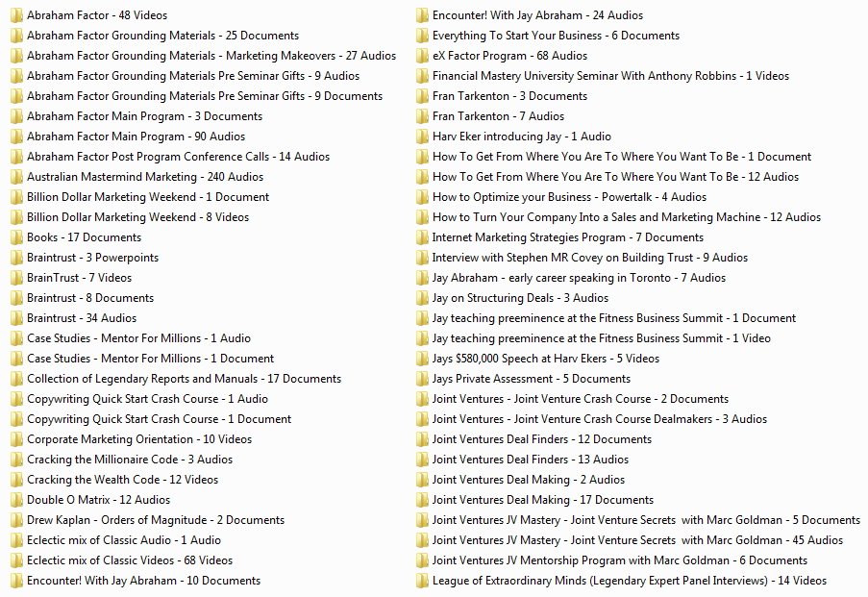
Task: Select Joint Venture Crash Course Dealmakers - 3 Audios
Action: pyautogui.click(x=600, y=419)
